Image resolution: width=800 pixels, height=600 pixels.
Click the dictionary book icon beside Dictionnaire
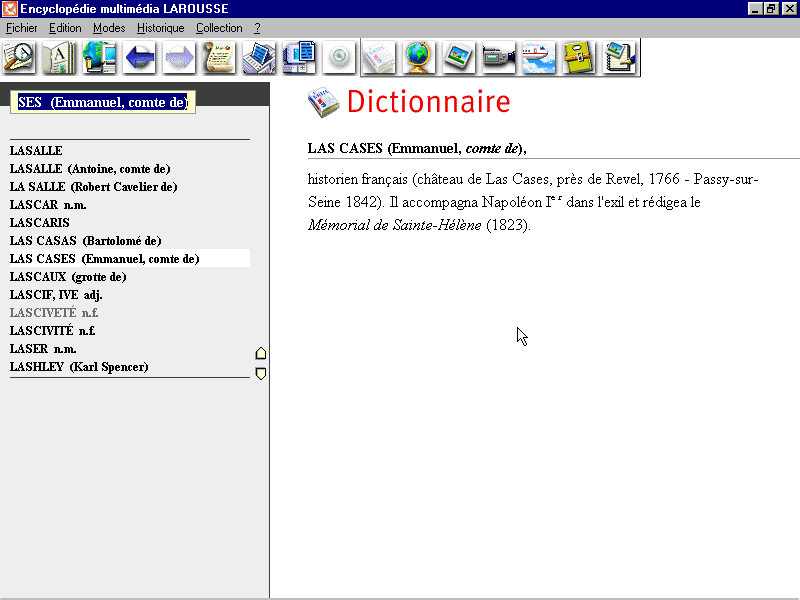coord(323,102)
